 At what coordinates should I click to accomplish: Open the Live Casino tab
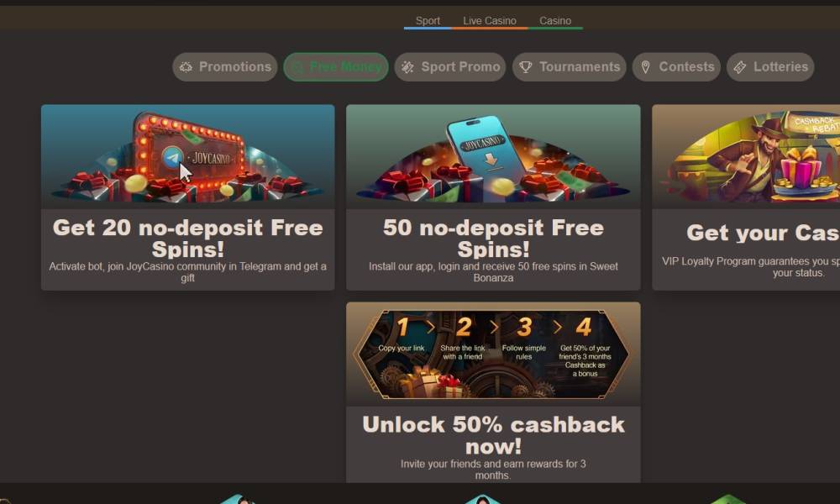tap(490, 21)
